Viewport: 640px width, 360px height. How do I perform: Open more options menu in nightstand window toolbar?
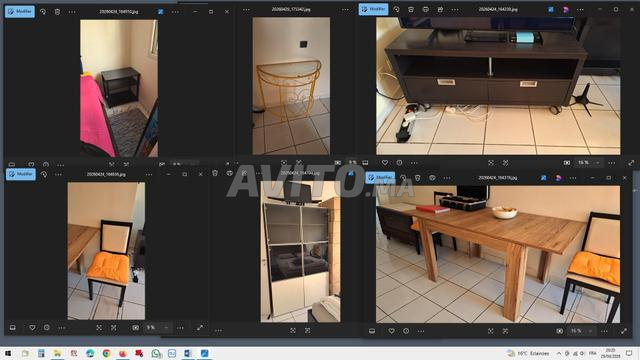(x=72, y=12)
